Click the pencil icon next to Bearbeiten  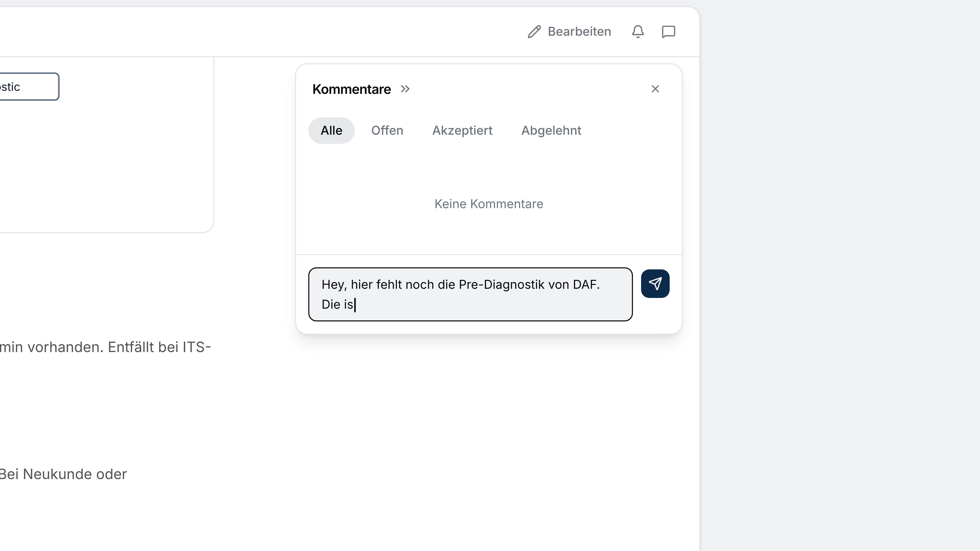(x=534, y=32)
